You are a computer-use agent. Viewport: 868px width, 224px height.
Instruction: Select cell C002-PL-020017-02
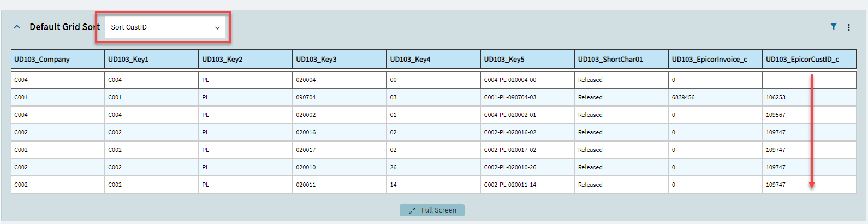(527, 150)
